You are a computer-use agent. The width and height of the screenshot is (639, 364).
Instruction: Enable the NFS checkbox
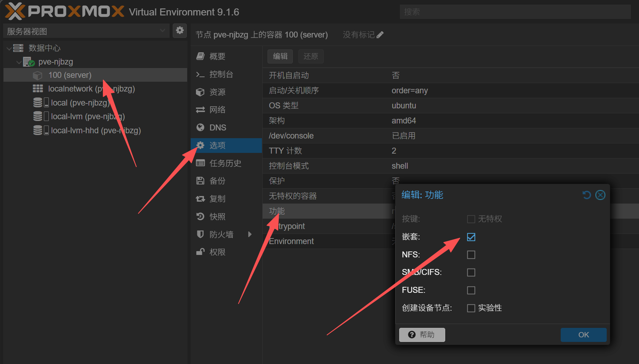(471, 255)
